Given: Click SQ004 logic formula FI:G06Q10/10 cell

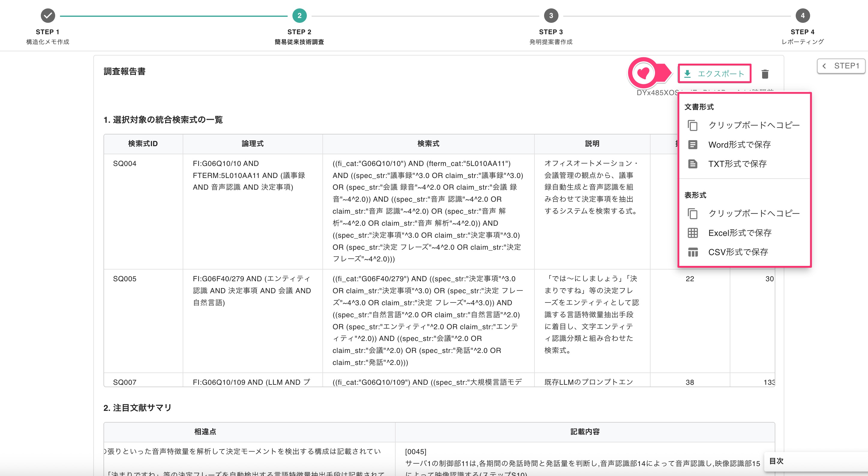Looking at the screenshot, I should pyautogui.click(x=253, y=211).
